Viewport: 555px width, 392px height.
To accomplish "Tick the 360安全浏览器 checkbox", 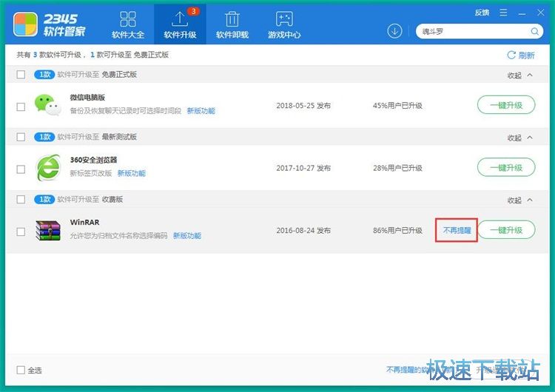I will tap(21, 169).
